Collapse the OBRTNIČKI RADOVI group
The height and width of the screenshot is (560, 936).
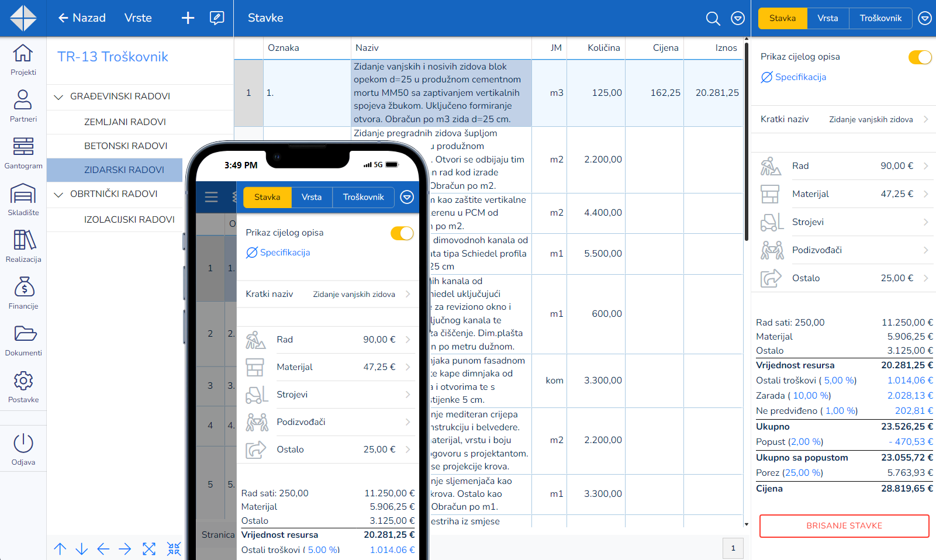(58, 195)
